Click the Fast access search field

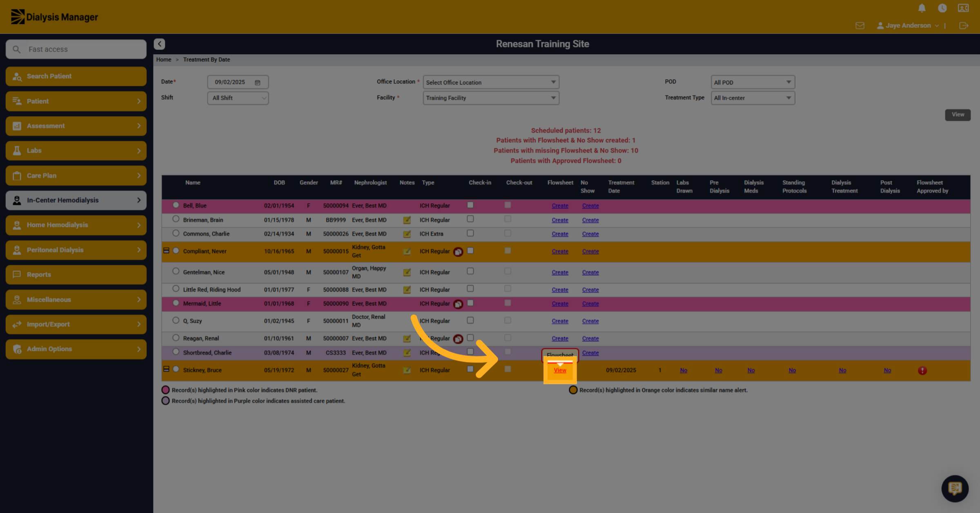click(76, 49)
